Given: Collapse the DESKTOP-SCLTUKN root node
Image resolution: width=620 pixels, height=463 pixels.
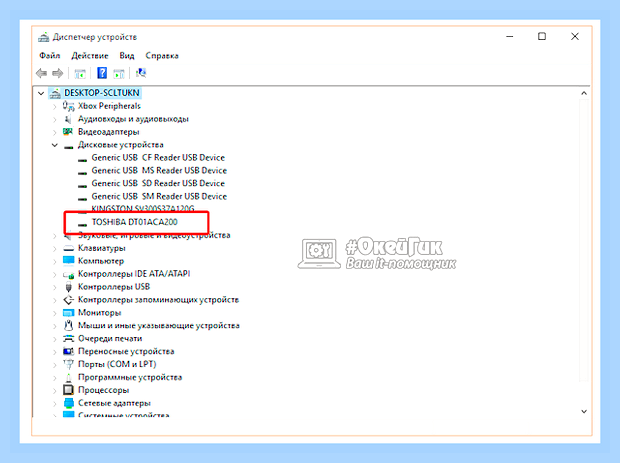Looking at the screenshot, I should coord(41,93).
